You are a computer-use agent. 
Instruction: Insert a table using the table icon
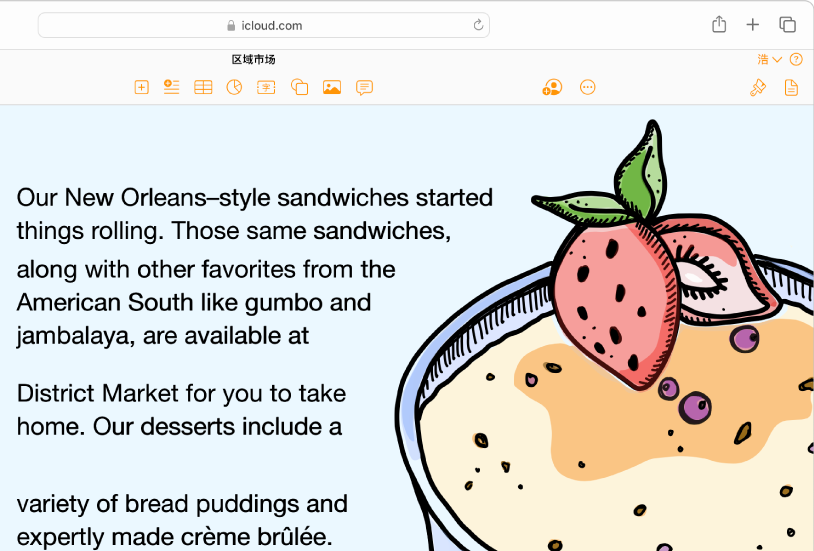[203, 87]
